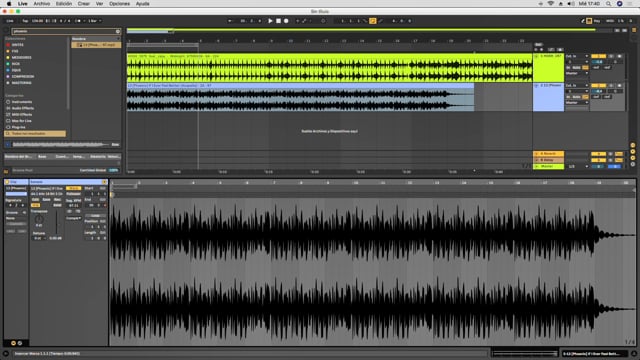The image size is (640, 360).
Task: Open track one's Master output dropdown
Action: (x=577, y=73)
